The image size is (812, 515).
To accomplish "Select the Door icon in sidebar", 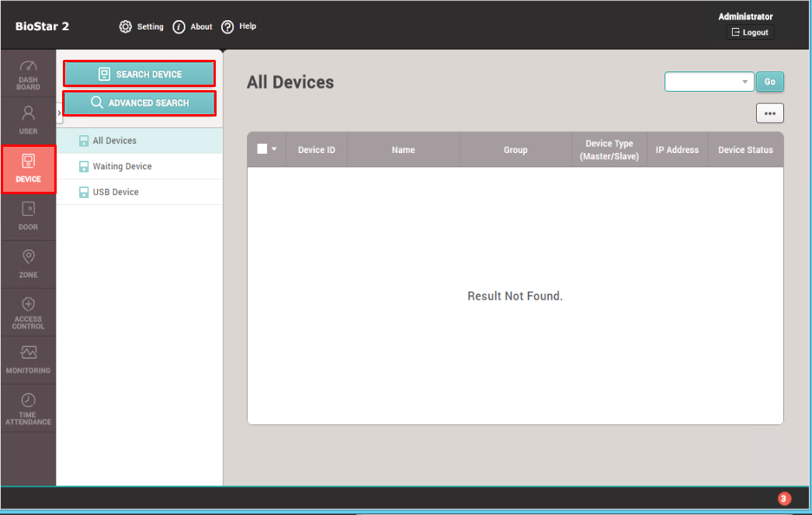I will (x=28, y=216).
